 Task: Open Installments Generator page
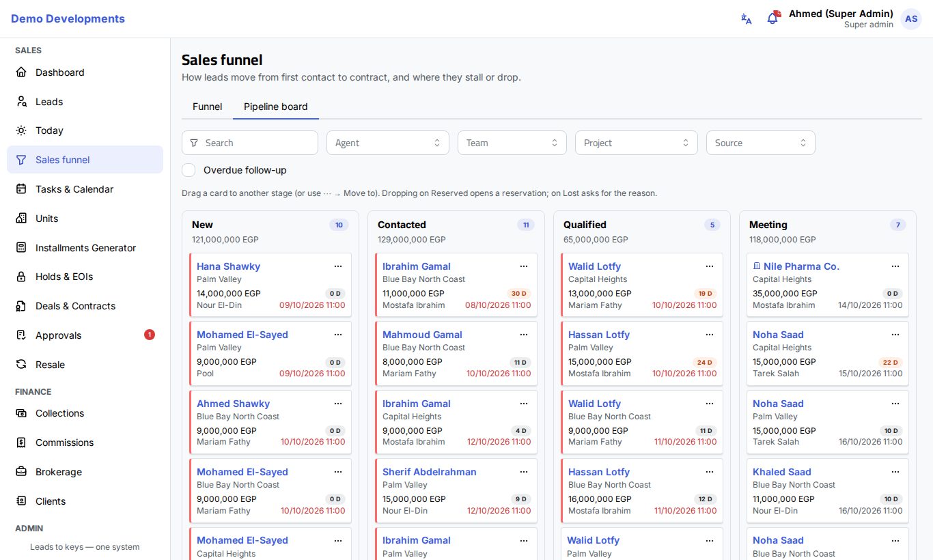(85, 248)
